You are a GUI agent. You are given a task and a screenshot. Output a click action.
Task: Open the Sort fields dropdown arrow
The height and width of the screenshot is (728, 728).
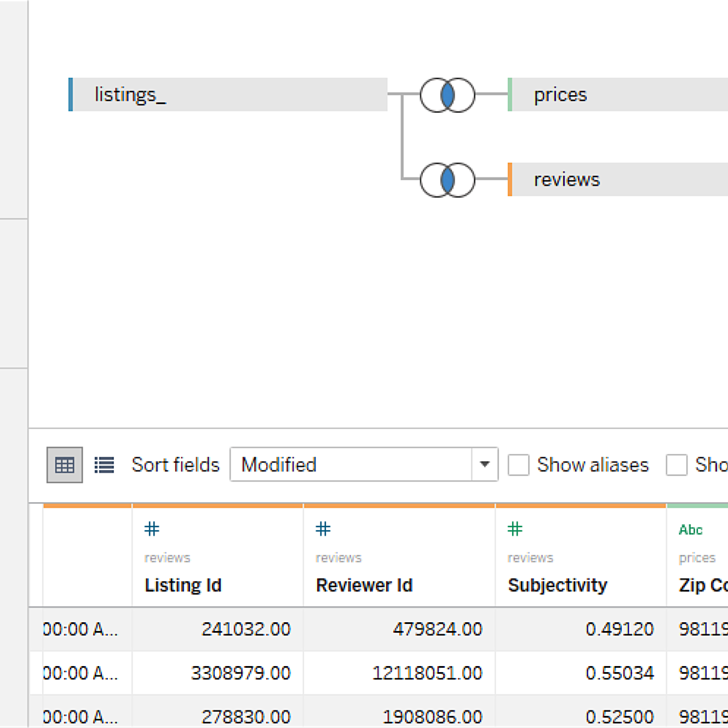pos(484,465)
